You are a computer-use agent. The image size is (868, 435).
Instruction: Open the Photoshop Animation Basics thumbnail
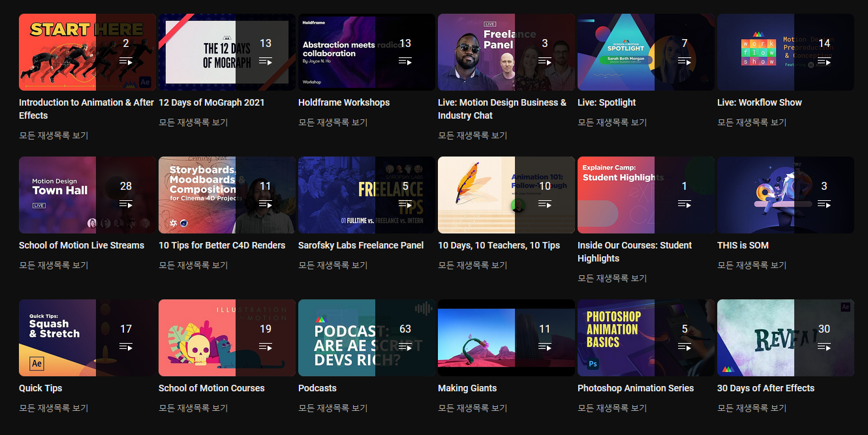coord(646,338)
